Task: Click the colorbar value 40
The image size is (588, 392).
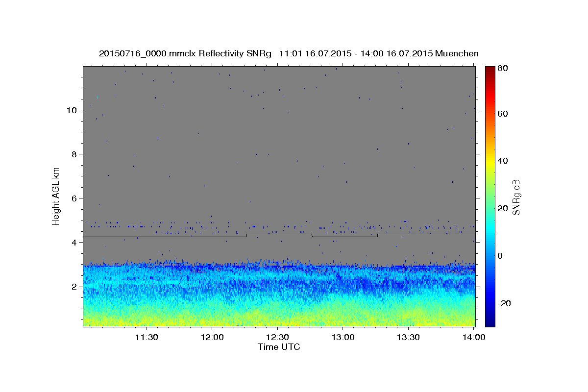Action: (503, 161)
